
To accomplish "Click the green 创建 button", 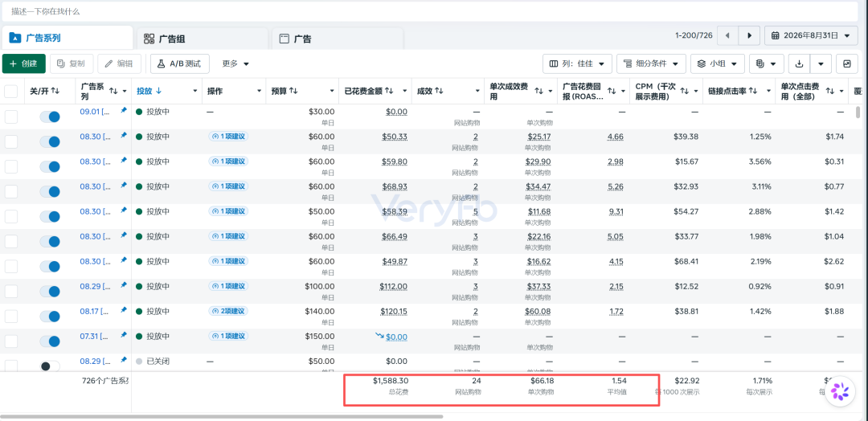I will pyautogui.click(x=24, y=63).
